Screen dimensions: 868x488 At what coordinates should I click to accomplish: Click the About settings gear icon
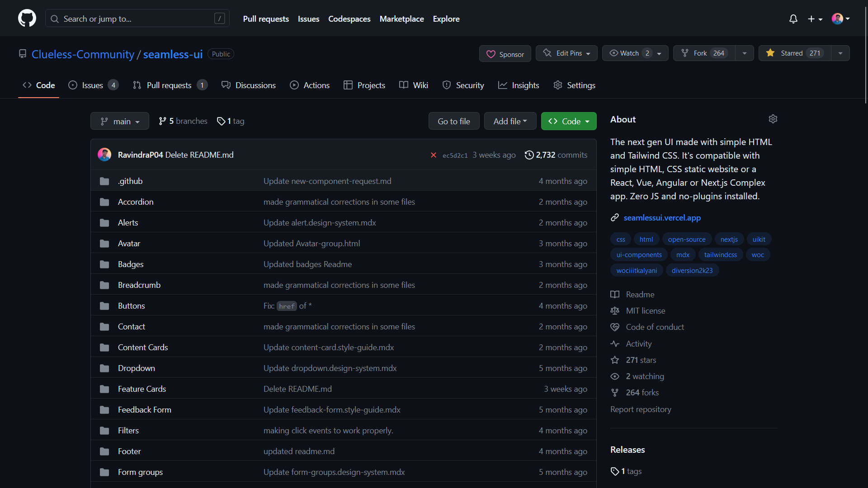pyautogui.click(x=773, y=119)
